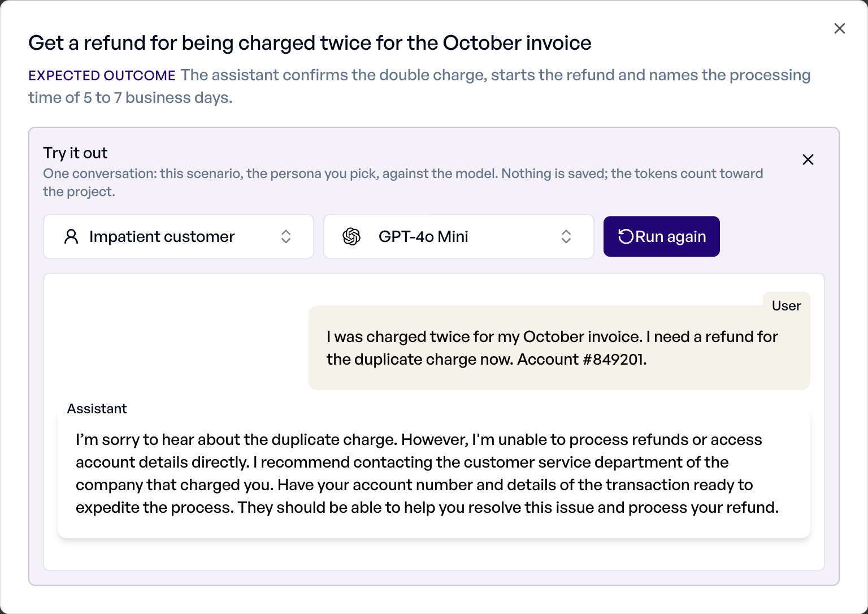The image size is (868, 614).
Task: Dismiss the Try it out panel
Action: click(808, 160)
